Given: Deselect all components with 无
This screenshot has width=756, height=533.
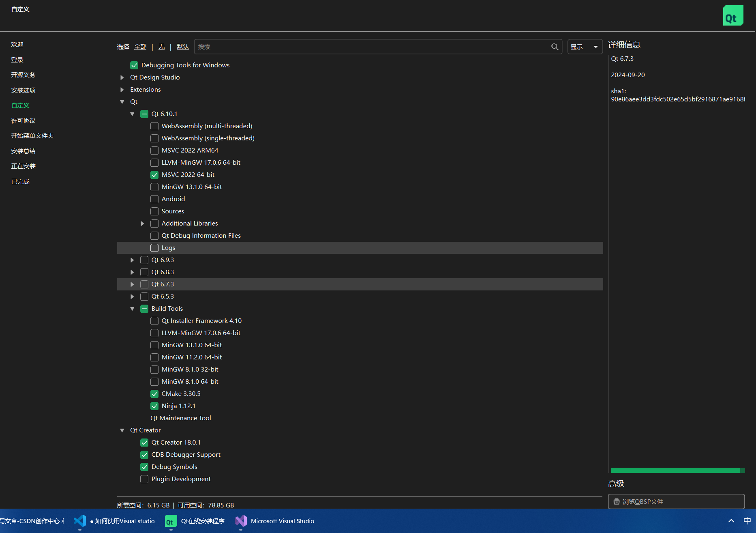Looking at the screenshot, I should [x=161, y=47].
